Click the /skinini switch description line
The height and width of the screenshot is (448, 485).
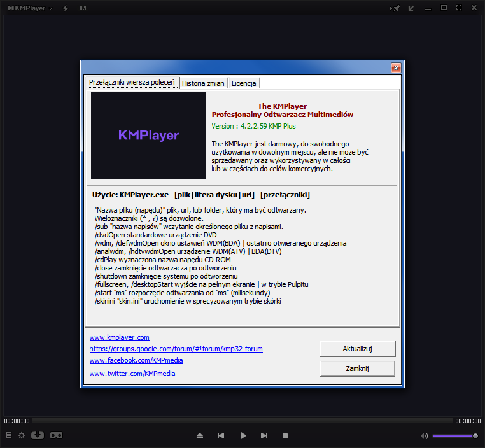click(188, 301)
